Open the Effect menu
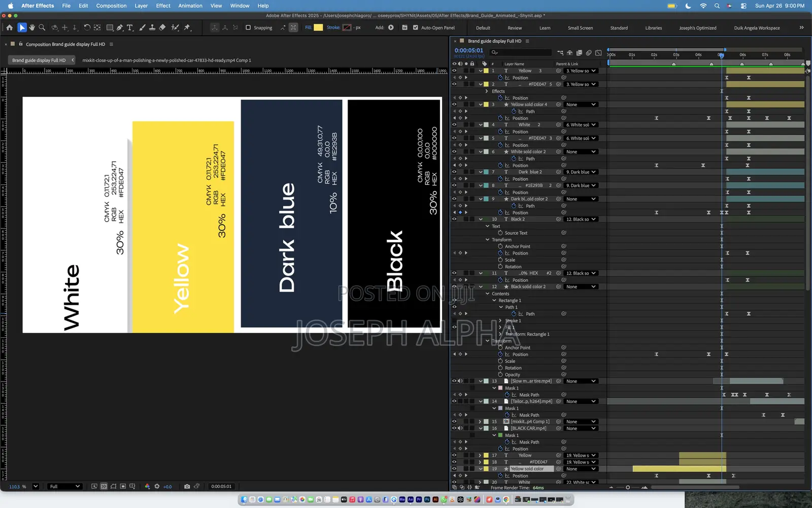The height and width of the screenshot is (508, 812). coord(163,6)
